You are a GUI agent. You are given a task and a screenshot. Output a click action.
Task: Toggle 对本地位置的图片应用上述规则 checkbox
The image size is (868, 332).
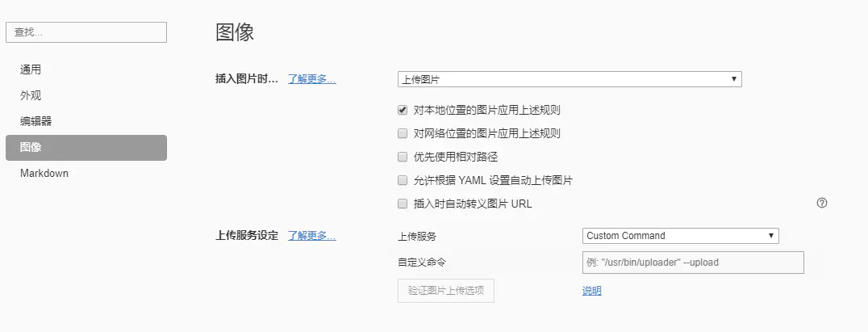pyautogui.click(x=403, y=110)
